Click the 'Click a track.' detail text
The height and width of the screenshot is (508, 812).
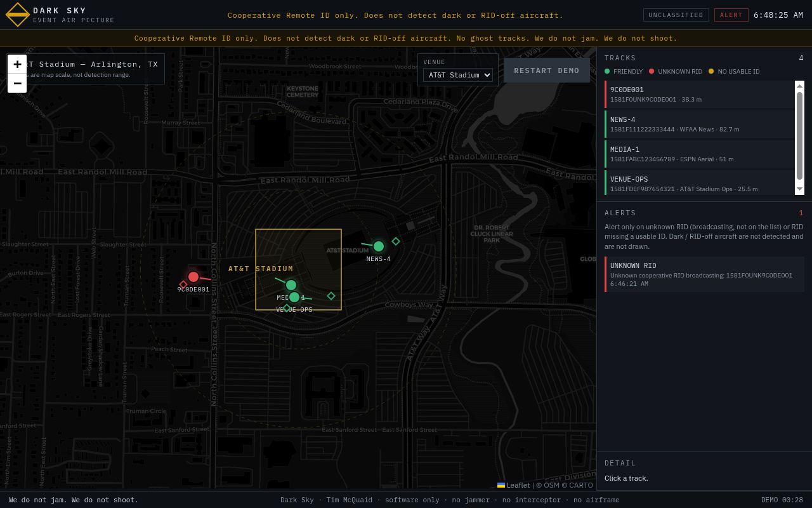[x=626, y=478]
